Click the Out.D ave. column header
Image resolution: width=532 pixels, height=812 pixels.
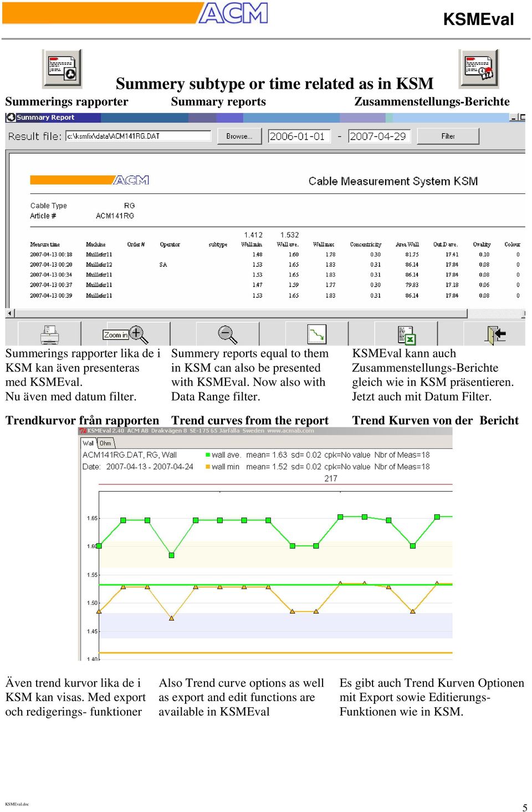446,244
